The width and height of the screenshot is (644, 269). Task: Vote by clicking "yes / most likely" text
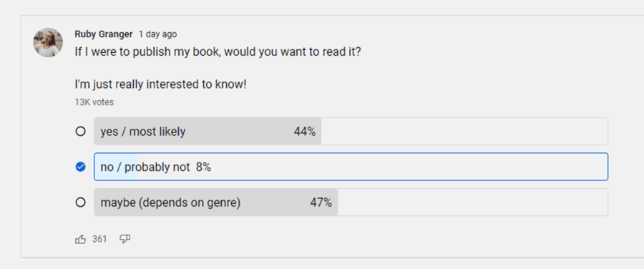[x=143, y=132]
